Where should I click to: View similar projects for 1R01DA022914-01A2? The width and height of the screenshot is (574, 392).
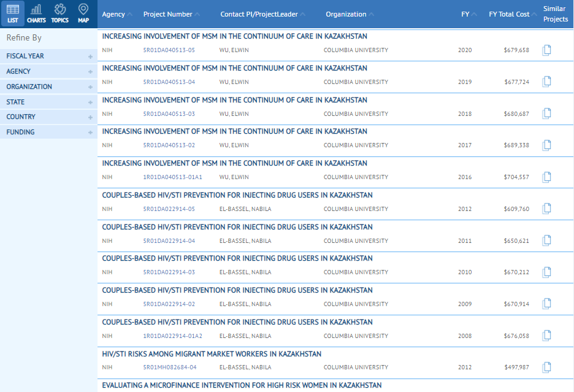tap(546, 336)
